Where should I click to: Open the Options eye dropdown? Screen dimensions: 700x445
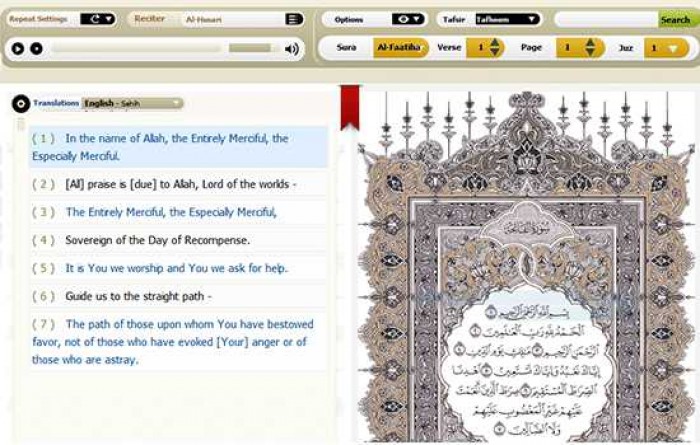[408, 19]
